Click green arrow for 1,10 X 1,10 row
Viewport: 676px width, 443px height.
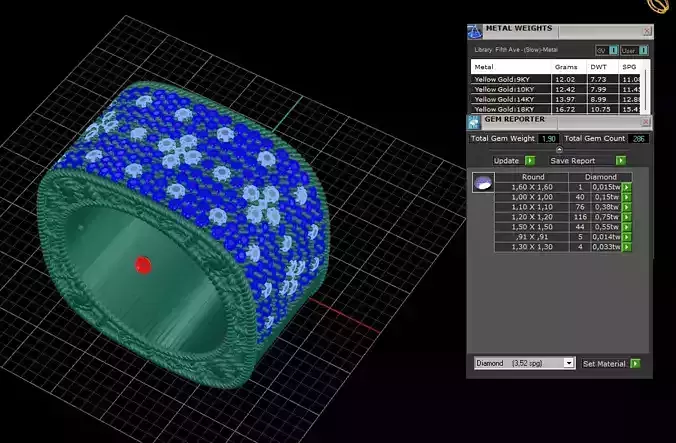pos(627,207)
